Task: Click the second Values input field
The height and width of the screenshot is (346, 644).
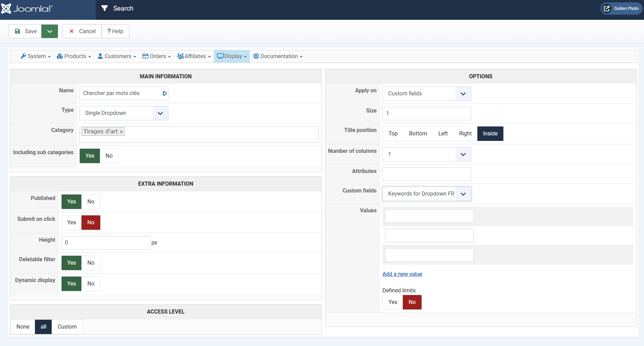Action: point(429,236)
